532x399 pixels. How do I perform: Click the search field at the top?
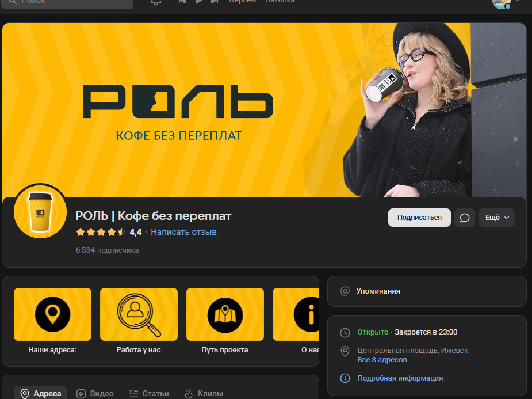click(x=67, y=3)
